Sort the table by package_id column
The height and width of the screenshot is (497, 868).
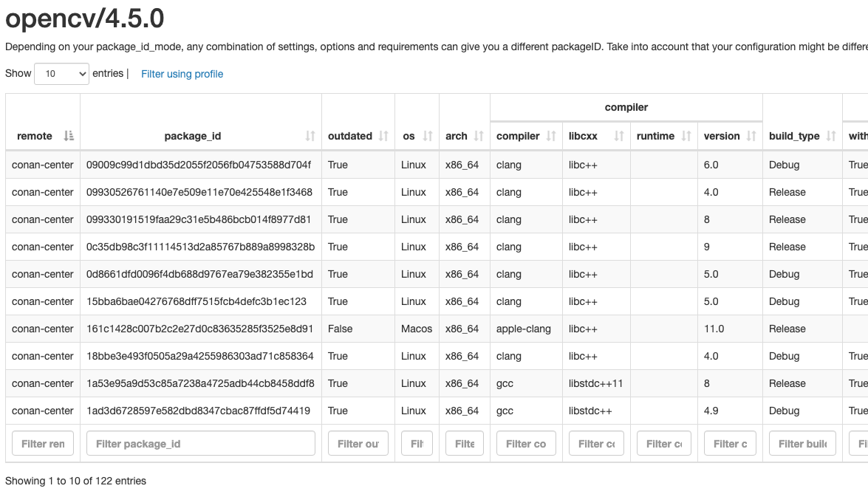pyautogui.click(x=309, y=136)
